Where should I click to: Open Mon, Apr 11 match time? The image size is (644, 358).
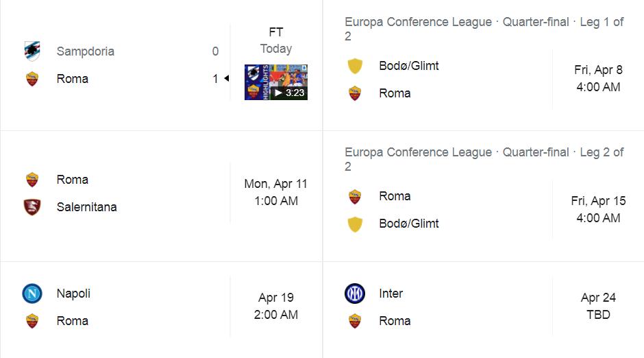pyautogui.click(x=276, y=192)
